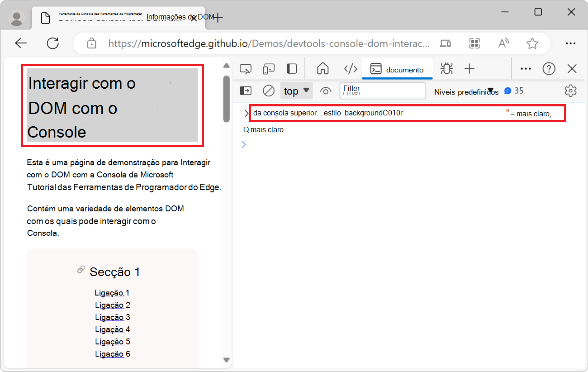Switch to the documento console tab
Screen dimensions: 588x372
point(397,69)
